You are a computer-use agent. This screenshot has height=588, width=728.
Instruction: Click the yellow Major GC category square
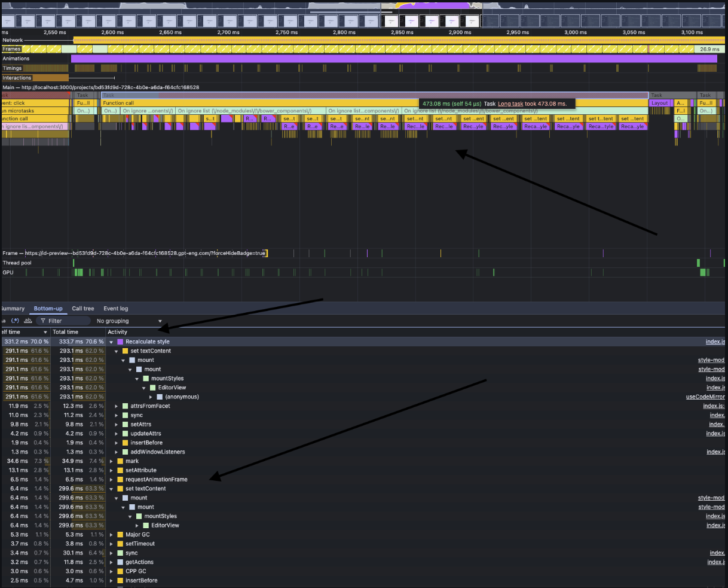(x=120, y=535)
